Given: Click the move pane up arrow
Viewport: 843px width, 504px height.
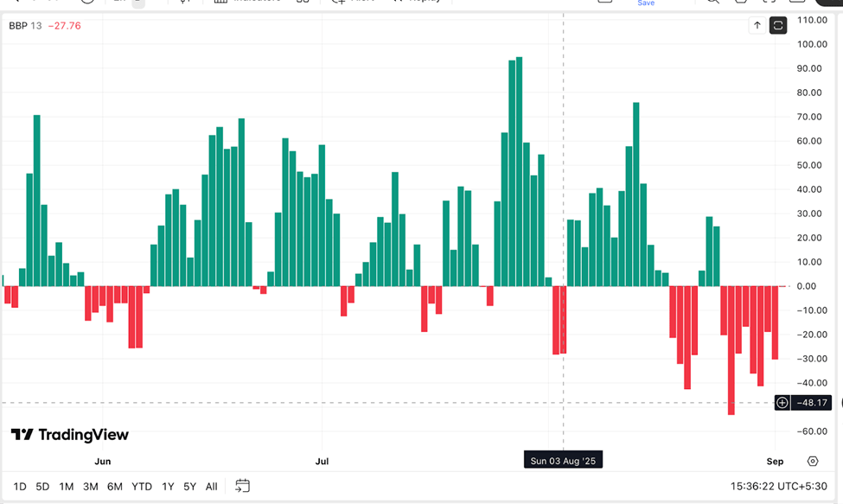Looking at the screenshot, I should [x=757, y=26].
